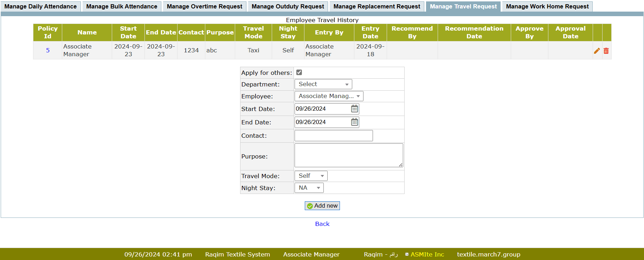Image resolution: width=644 pixels, height=260 pixels.
Task: Open the Night Stay dropdown
Action: [309, 188]
